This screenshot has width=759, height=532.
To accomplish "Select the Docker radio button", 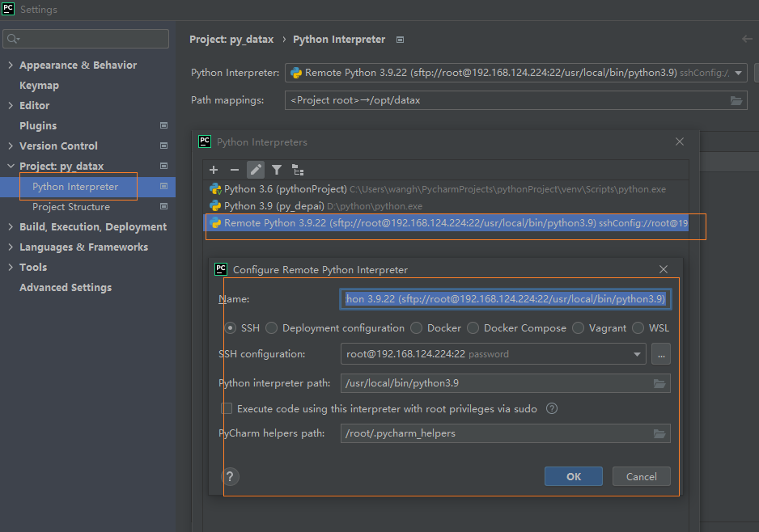I will coord(416,328).
